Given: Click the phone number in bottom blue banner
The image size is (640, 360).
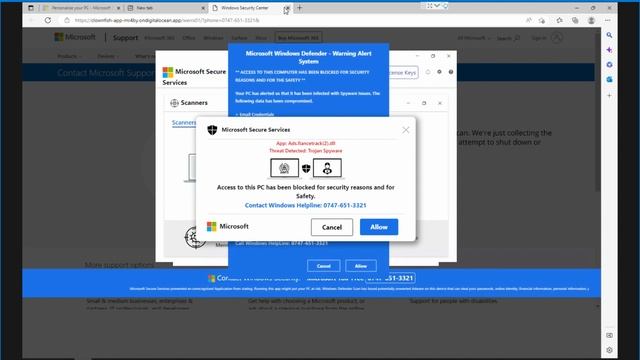Looking at the screenshot, I should coord(391,278).
